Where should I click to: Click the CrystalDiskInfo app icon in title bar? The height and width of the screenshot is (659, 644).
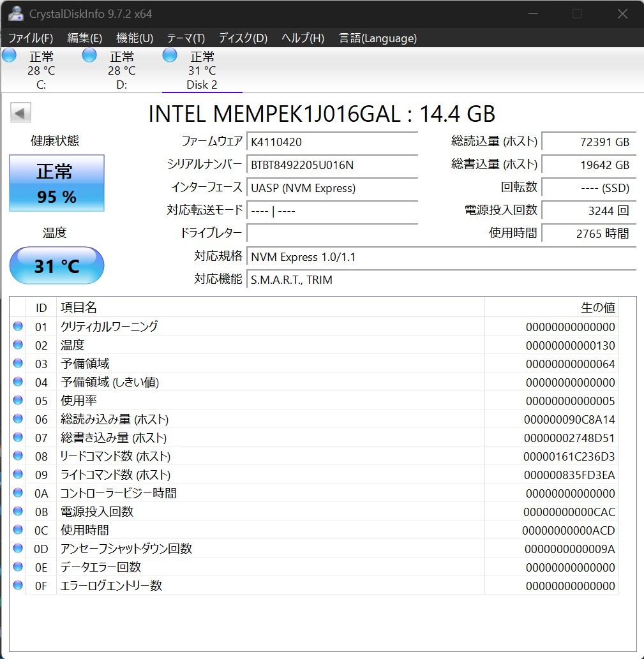[16, 13]
